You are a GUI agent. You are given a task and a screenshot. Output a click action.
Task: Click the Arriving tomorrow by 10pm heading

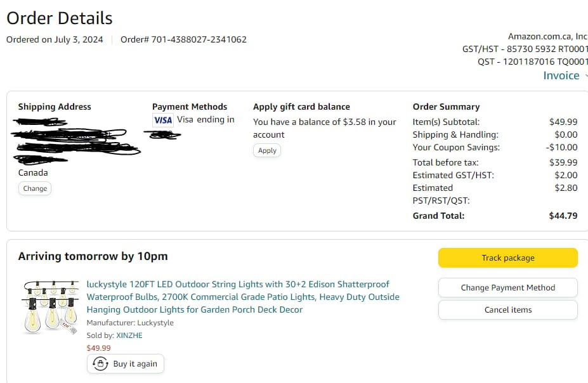93,256
